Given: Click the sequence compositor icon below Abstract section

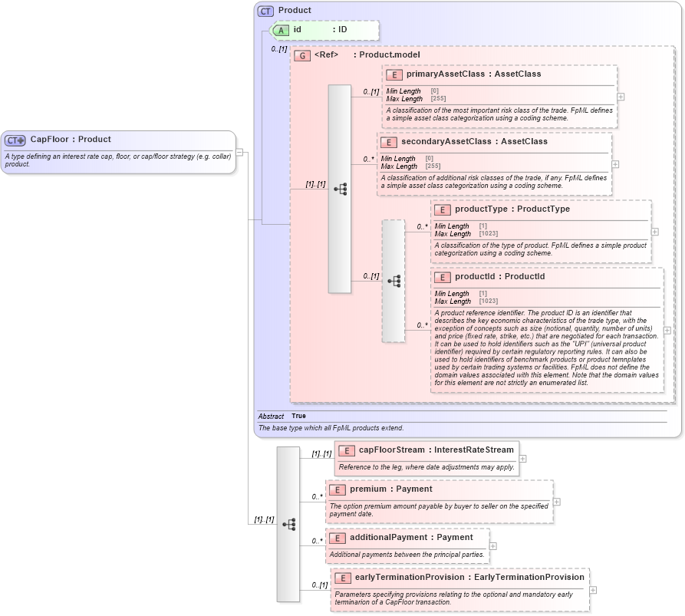Looking at the screenshot, I should click(288, 523).
